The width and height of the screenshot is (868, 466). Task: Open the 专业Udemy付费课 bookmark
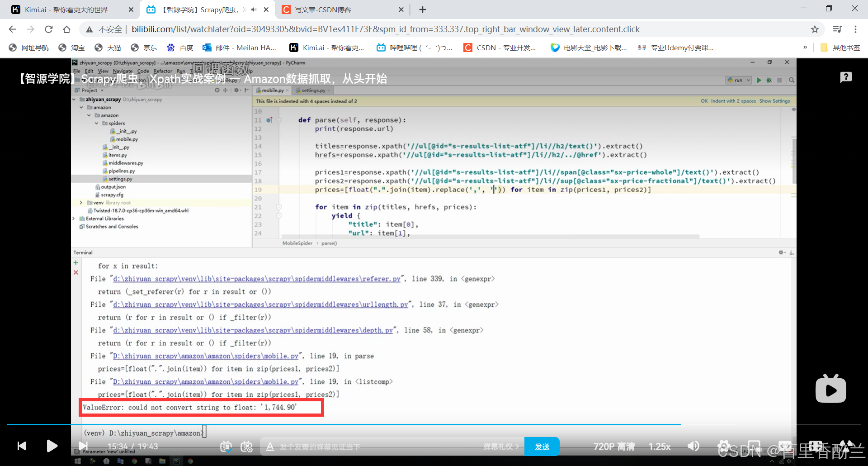coord(675,48)
